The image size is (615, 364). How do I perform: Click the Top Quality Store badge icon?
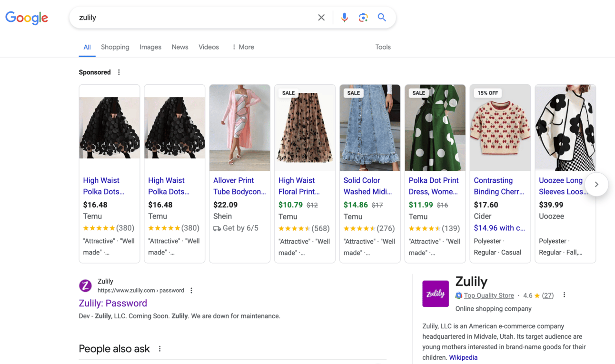(458, 295)
